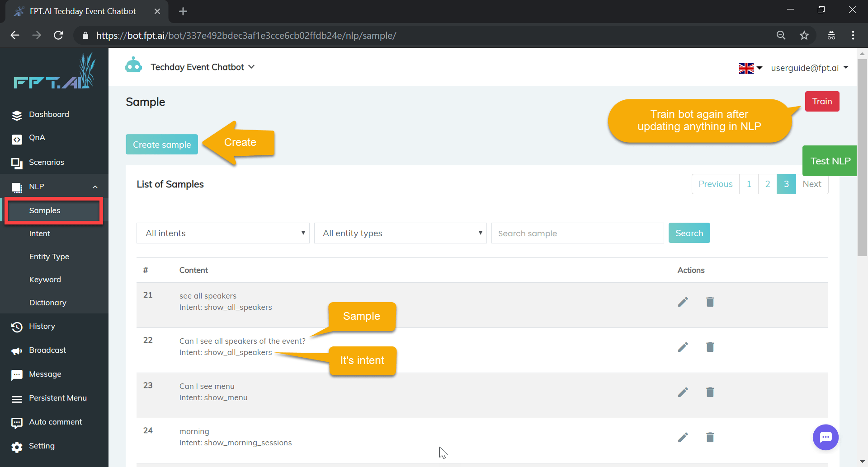Click the red Train button
This screenshot has width=868, height=467.
(822, 101)
